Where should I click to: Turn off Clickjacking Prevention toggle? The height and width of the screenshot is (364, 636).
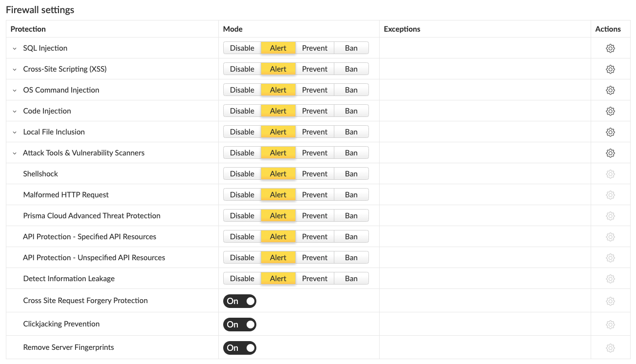coord(240,325)
